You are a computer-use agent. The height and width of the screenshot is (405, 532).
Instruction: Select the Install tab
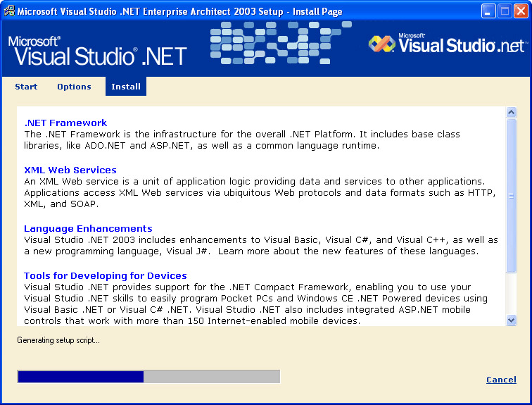(126, 87)
